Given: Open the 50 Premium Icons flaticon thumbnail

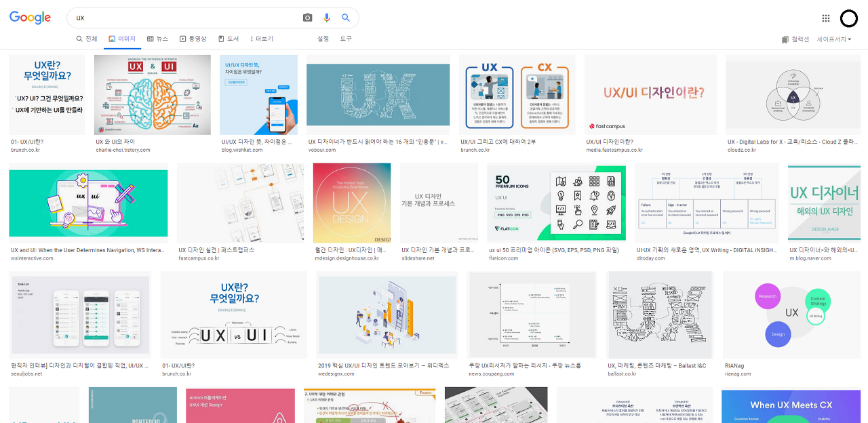Looking at the screenshot, I should coord(556,203).
